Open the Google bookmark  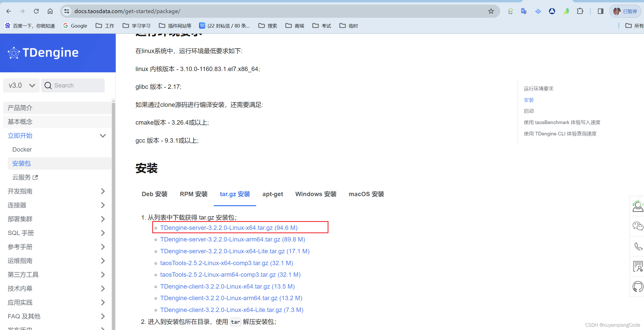pyautogui.click(x=75, y=26)
